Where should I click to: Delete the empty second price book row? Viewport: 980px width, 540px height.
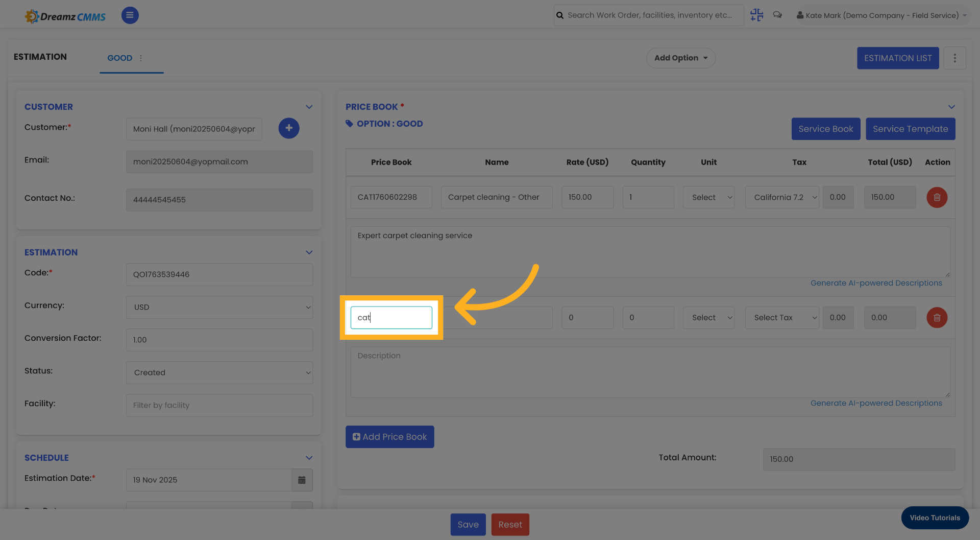point(937,317)
